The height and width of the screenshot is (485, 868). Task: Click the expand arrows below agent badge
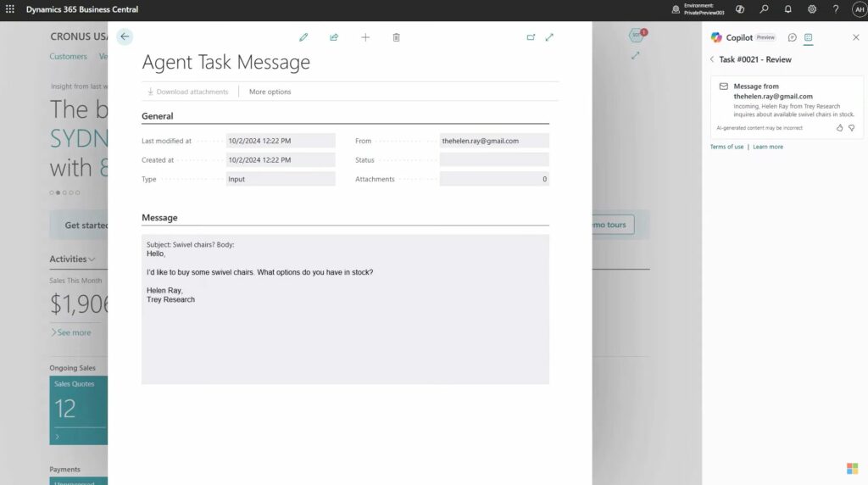[x=636, y=55]
